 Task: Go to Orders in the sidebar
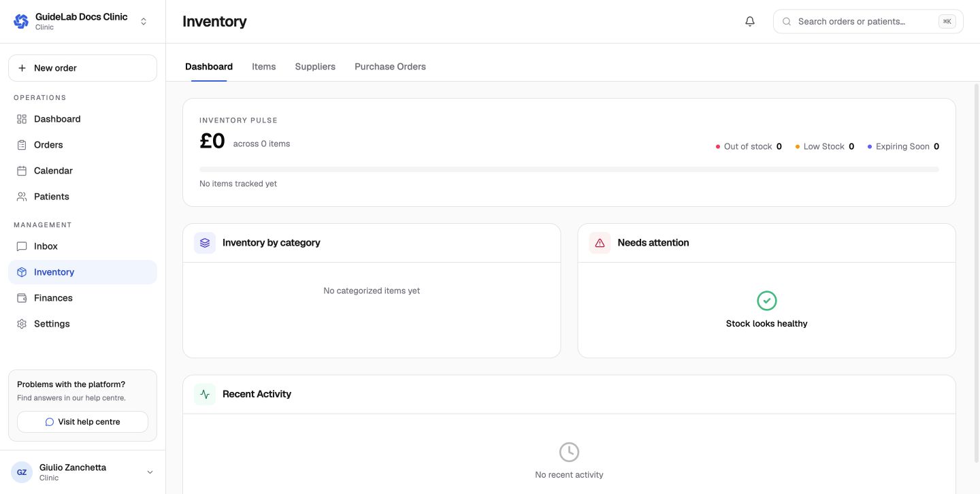tap(82, 145)
